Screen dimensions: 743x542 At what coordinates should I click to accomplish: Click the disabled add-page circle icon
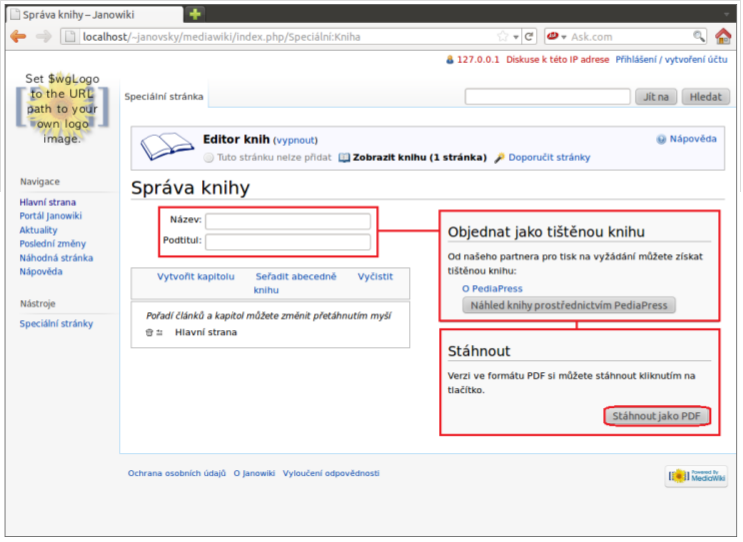[208, 158]
